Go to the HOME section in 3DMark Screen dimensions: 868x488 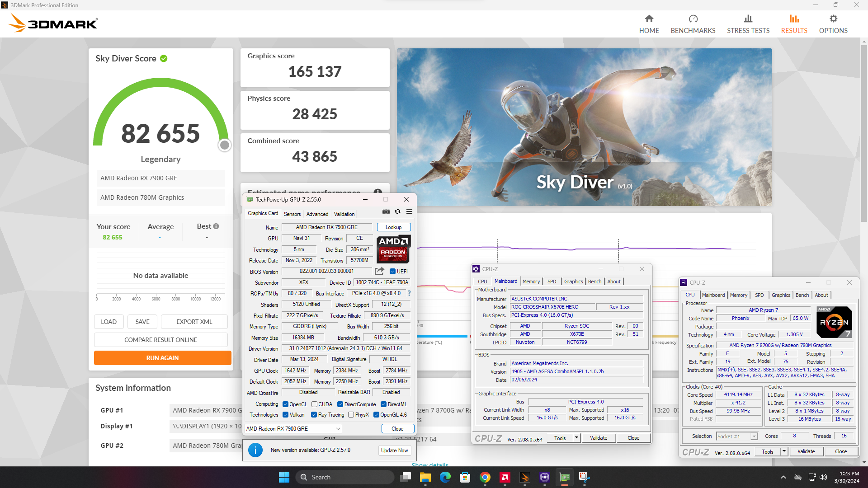[x=649, y=24]
